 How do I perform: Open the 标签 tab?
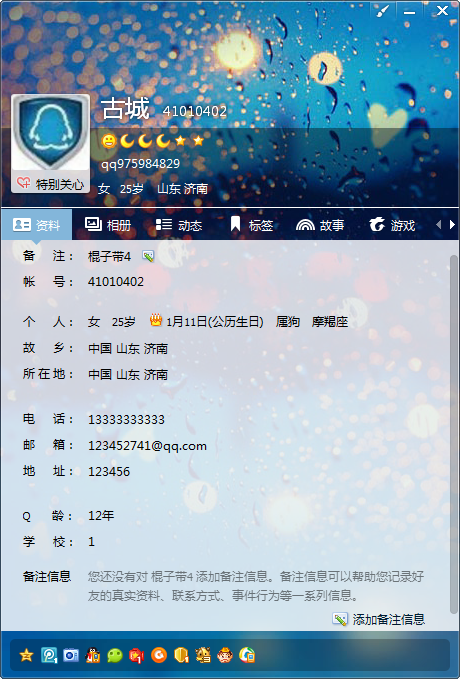(252, 225)
